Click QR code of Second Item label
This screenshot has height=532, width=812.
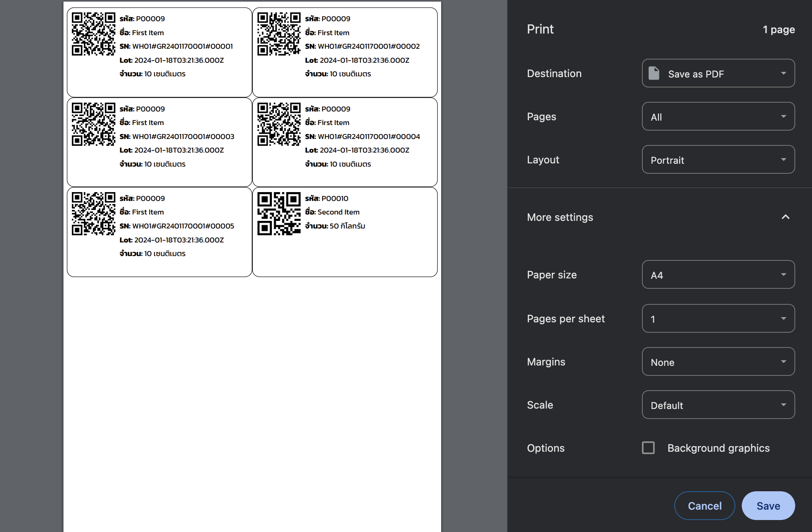click(x=279, y=214)
